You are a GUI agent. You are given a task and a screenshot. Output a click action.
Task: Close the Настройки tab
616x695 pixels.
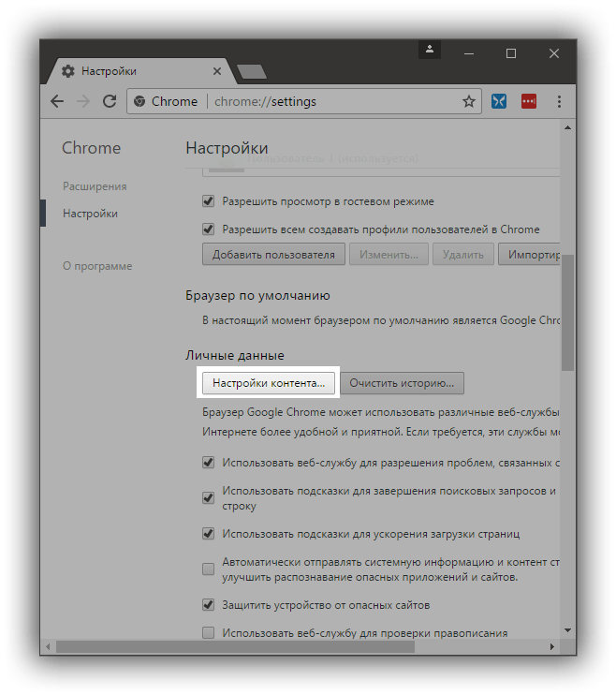click(x=216, y=71)
